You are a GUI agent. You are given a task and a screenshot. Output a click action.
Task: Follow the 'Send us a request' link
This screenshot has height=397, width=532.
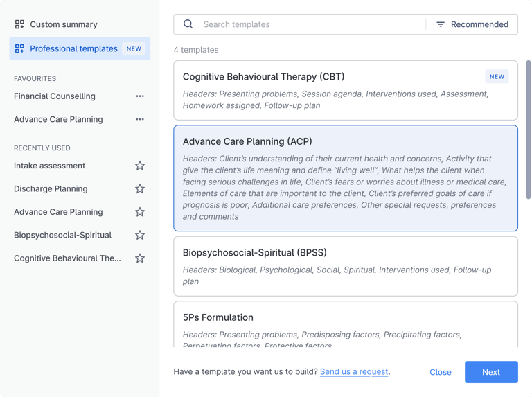point(354,372)
